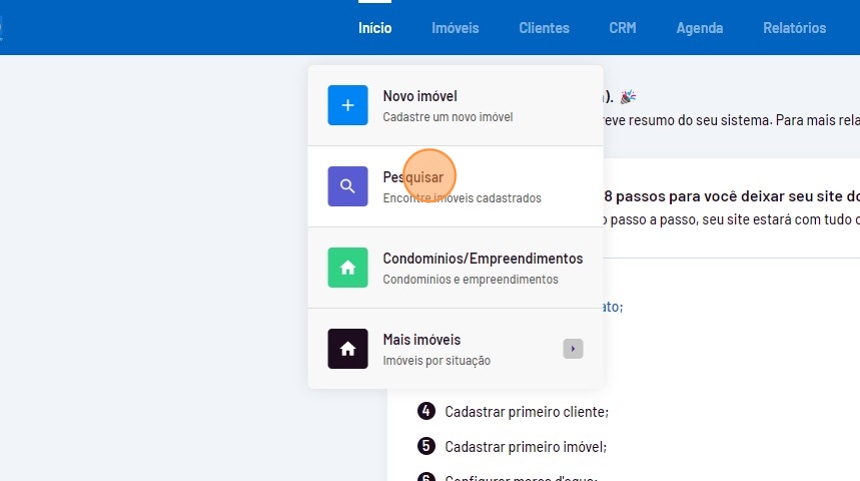860x481 pixels.
Task: Click the black house icon for Mais imóveis
Action: coord(347,348)
